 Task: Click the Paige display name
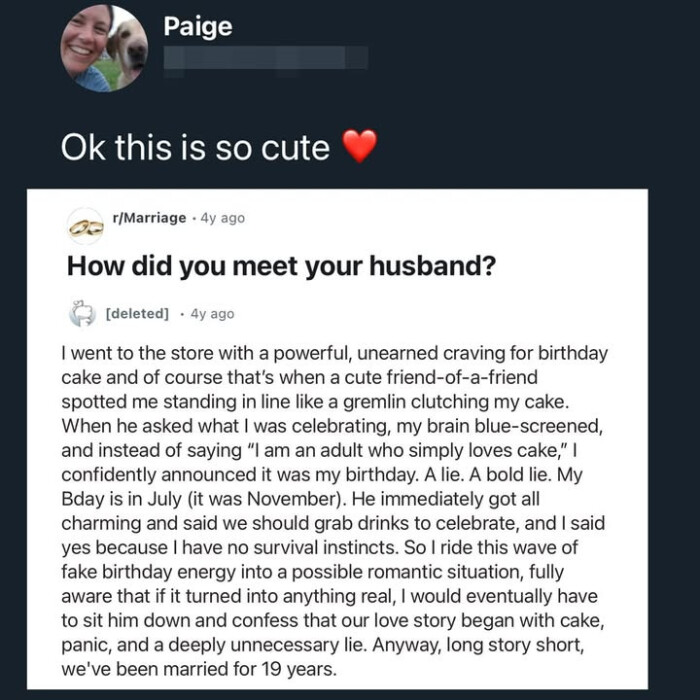coord(197,26)
